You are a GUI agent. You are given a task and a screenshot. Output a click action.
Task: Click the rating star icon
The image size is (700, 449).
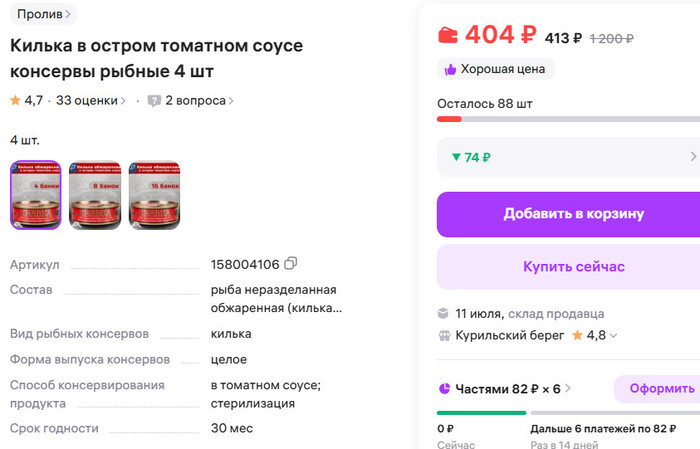click(15, 100)
